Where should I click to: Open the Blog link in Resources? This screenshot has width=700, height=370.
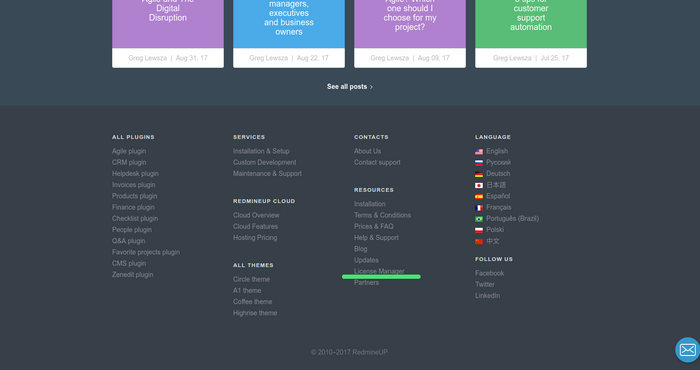point(361,249)
